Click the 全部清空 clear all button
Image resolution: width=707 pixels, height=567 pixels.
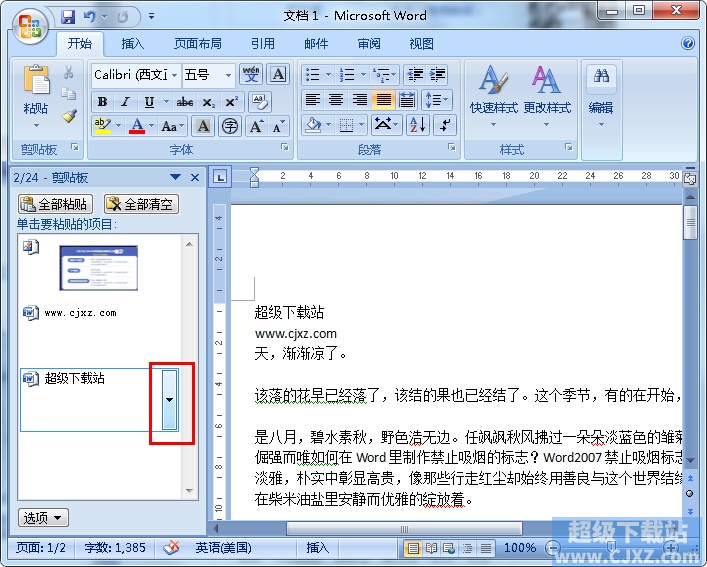click(140, 204)
